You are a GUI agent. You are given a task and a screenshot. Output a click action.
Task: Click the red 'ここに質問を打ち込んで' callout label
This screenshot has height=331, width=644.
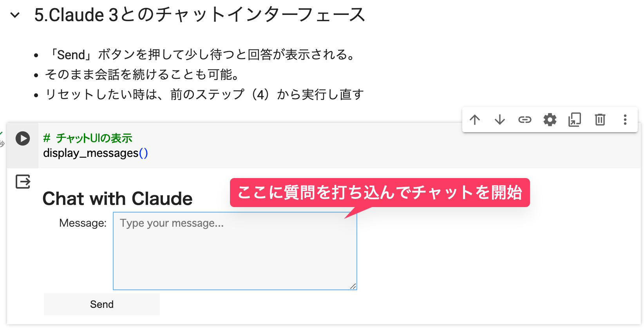[x=380, y=193]
